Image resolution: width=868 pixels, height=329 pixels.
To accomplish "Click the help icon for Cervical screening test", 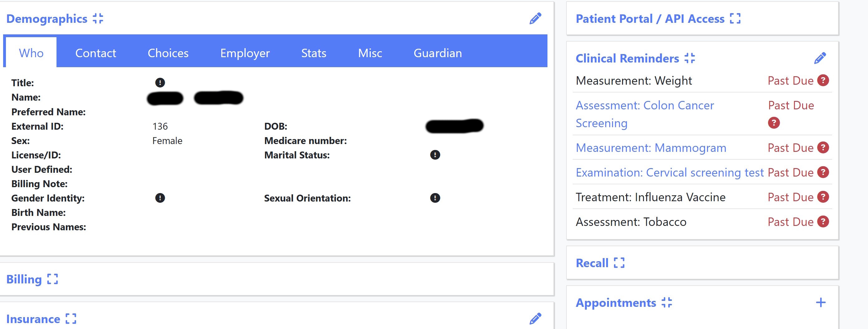I will [x=823, y=172].
